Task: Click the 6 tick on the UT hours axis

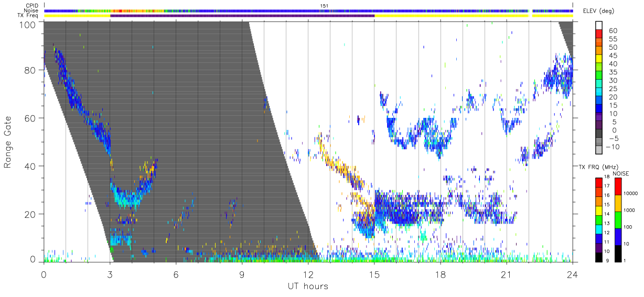Action: [x=176, y=274]
